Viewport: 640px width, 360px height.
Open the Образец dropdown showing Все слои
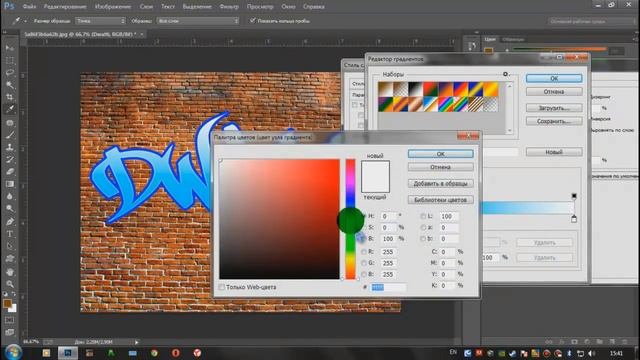(x=198, y=21)
